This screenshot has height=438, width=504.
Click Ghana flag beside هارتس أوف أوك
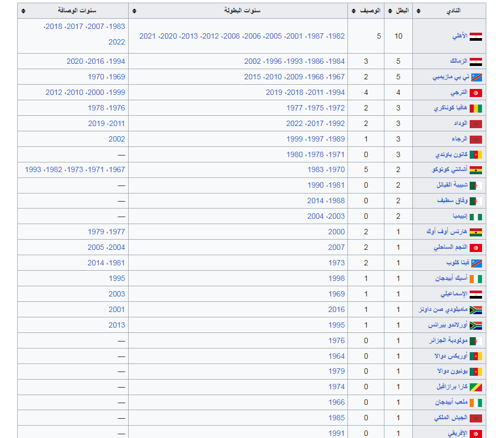[476, 232]
